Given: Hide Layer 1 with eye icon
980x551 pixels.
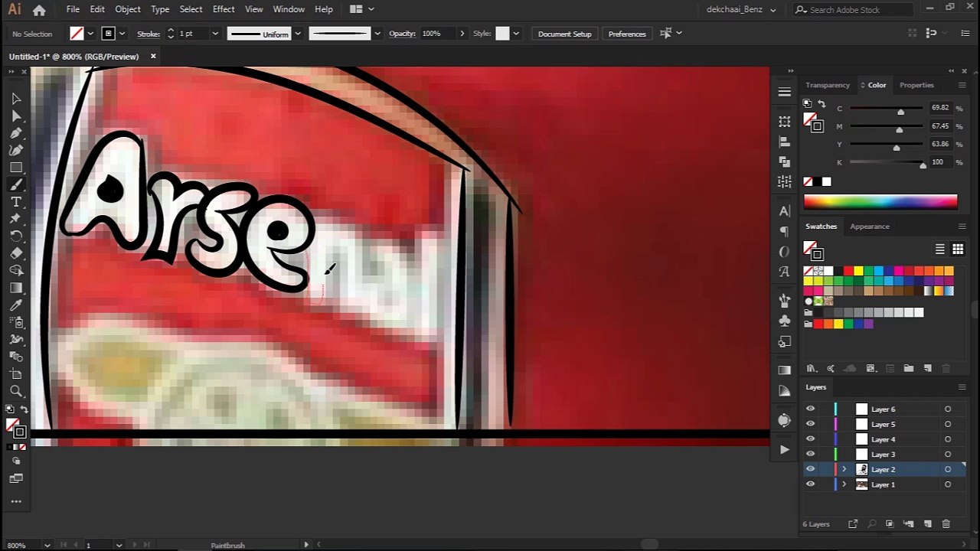Looking at the screenshot, I should coord(810,484).
